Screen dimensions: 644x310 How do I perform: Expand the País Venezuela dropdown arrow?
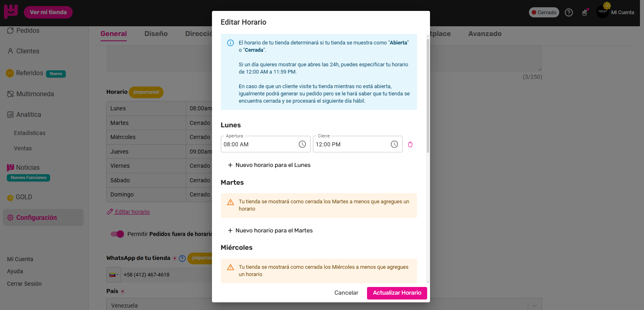535,306
